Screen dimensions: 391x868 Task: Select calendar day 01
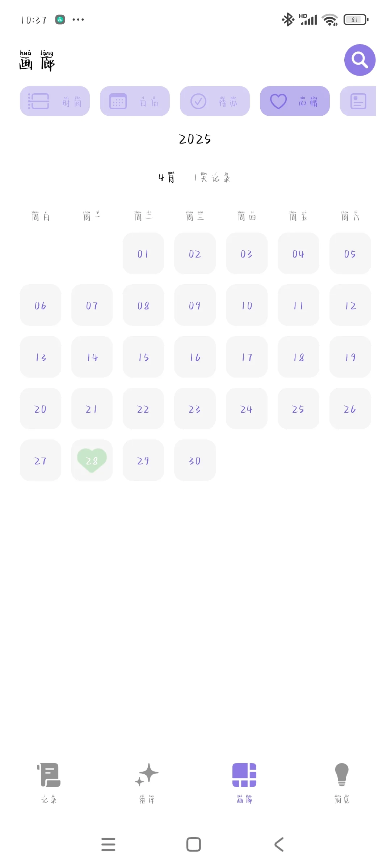tap(143, 254)
